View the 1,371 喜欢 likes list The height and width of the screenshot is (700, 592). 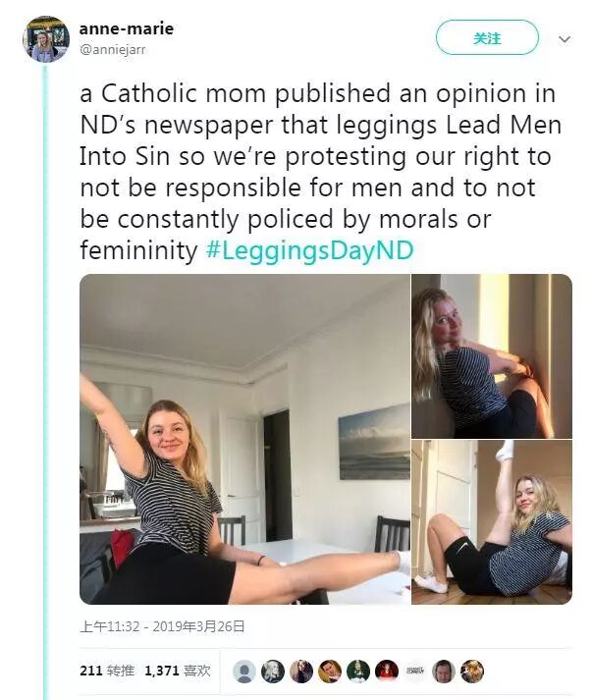coord(178,671)
